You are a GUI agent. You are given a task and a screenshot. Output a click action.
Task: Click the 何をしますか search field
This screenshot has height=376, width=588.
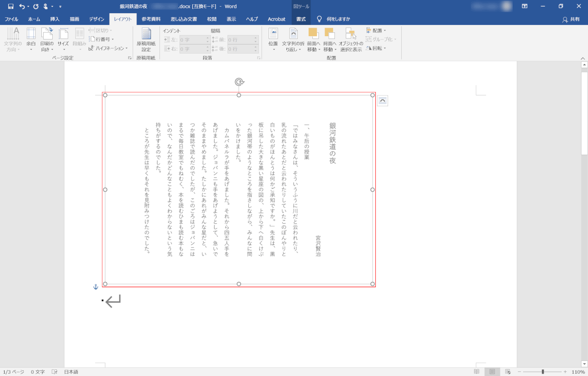pyautogui.click(x=338, y=19)
